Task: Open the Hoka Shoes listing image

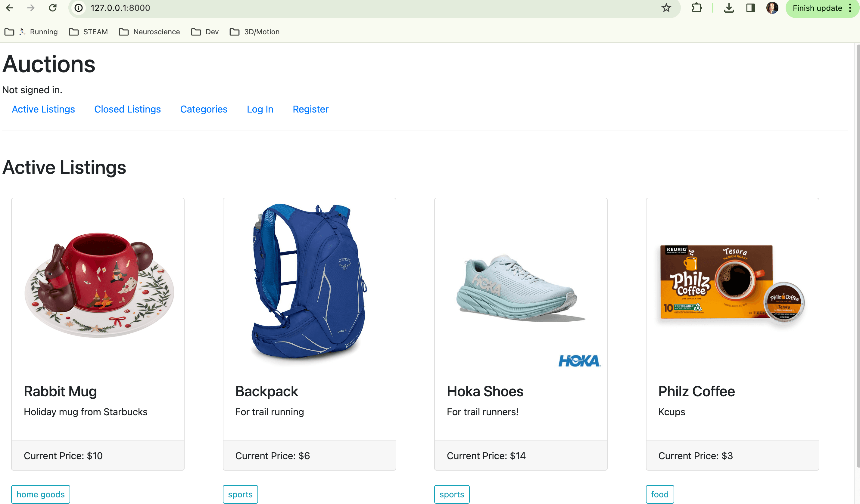Action: [521, 286]
